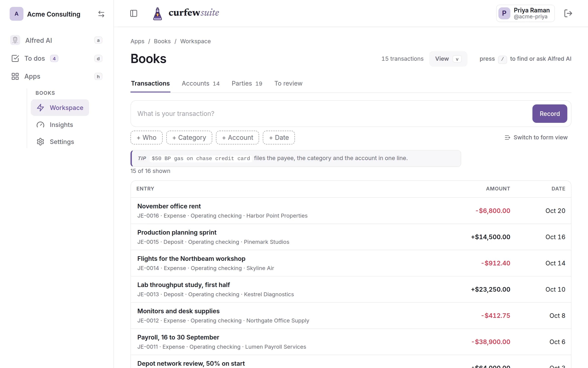Click the slash shortcut key hint

point(502,59)
